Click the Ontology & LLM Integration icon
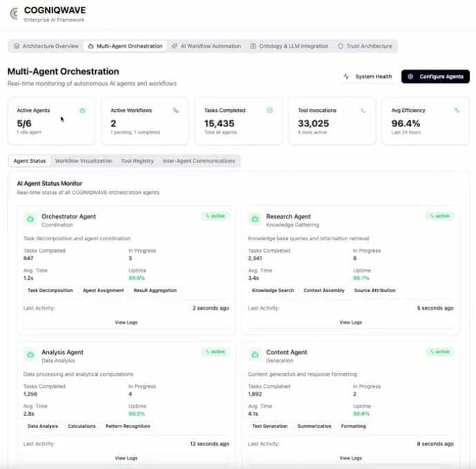Screen dimensions: 476x469 point(253,46)
